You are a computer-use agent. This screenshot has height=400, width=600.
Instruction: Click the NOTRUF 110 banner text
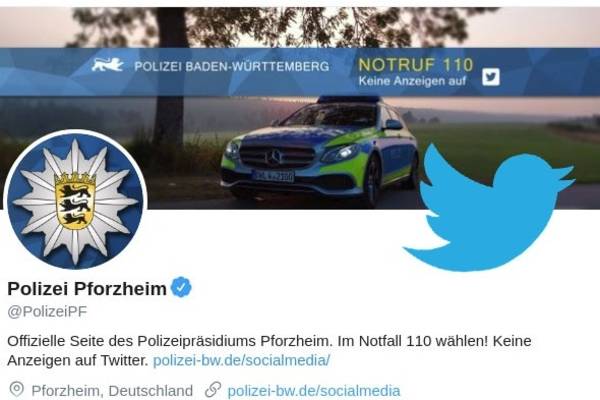pyautogui.click(x=416, y=65)
